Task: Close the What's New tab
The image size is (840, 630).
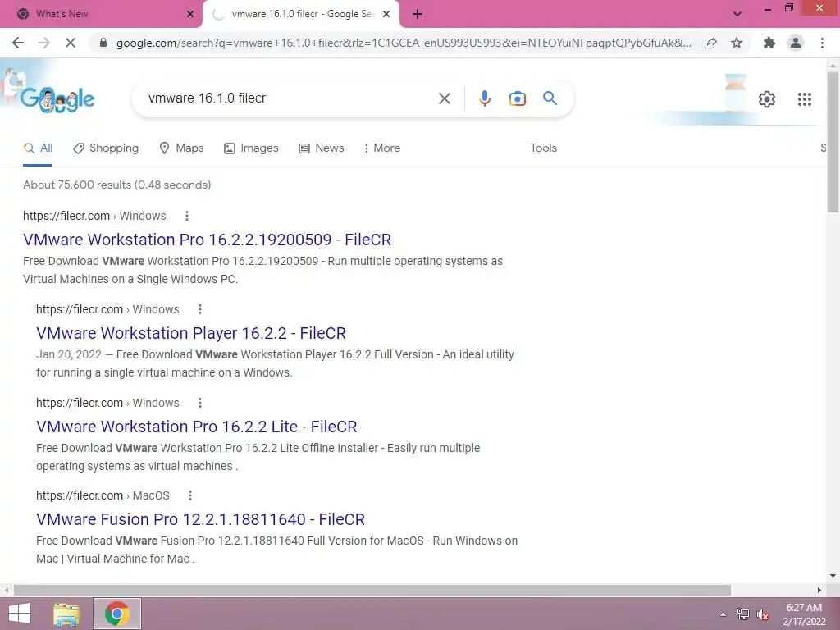Action: pos(190,15)
